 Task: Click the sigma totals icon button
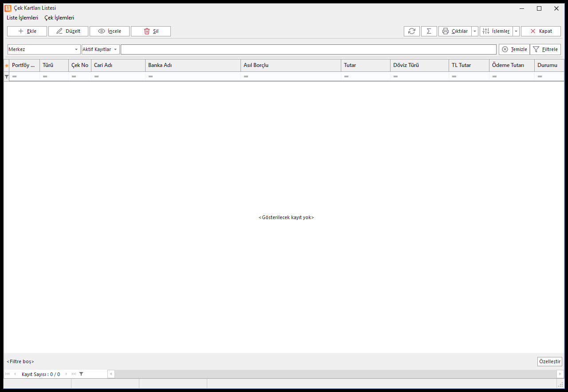429,31
